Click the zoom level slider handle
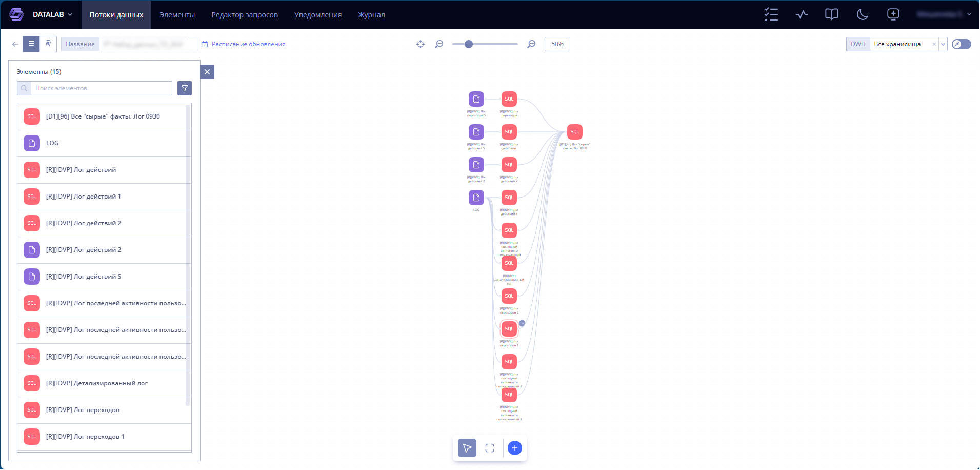 tap(469, 44)
